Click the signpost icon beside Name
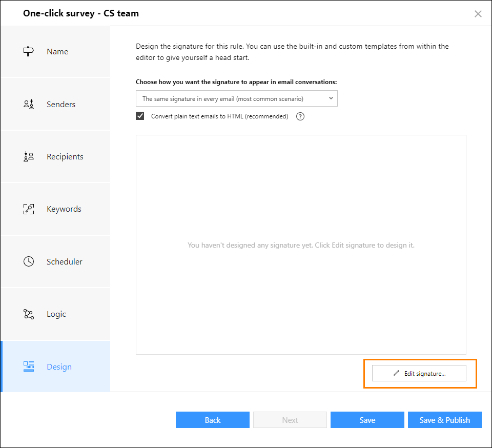 click(29, 51)
